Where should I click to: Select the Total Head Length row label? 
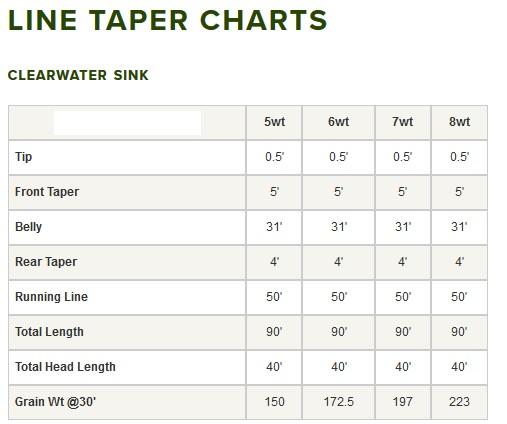tap(65, 367)
